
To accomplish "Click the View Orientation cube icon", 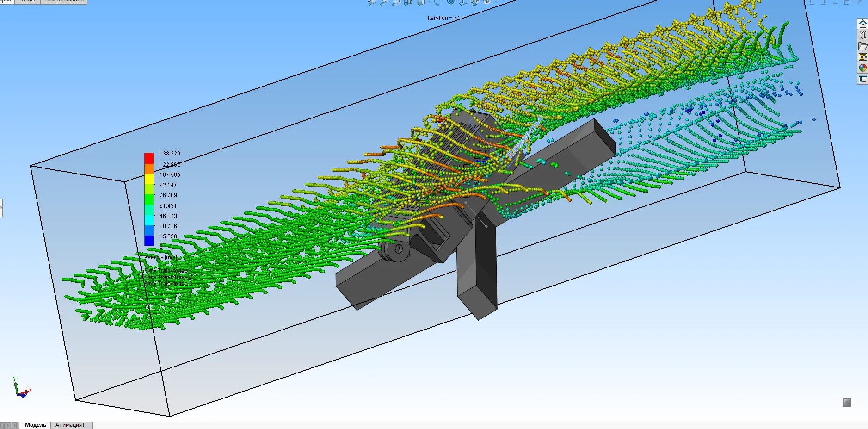I will (x=420, y=2).
